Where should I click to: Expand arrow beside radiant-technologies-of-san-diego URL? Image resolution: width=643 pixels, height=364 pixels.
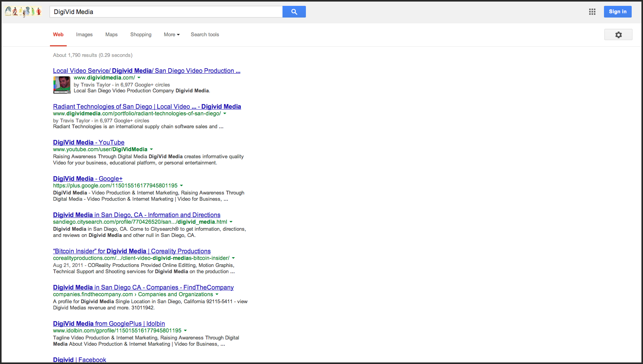[x=225, y=114]
